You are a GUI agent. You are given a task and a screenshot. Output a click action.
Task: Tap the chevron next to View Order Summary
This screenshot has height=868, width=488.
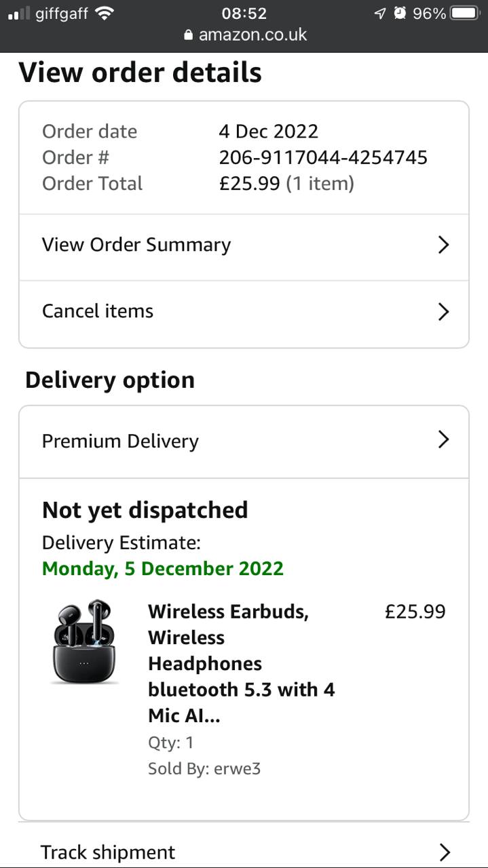click(443, 245)
